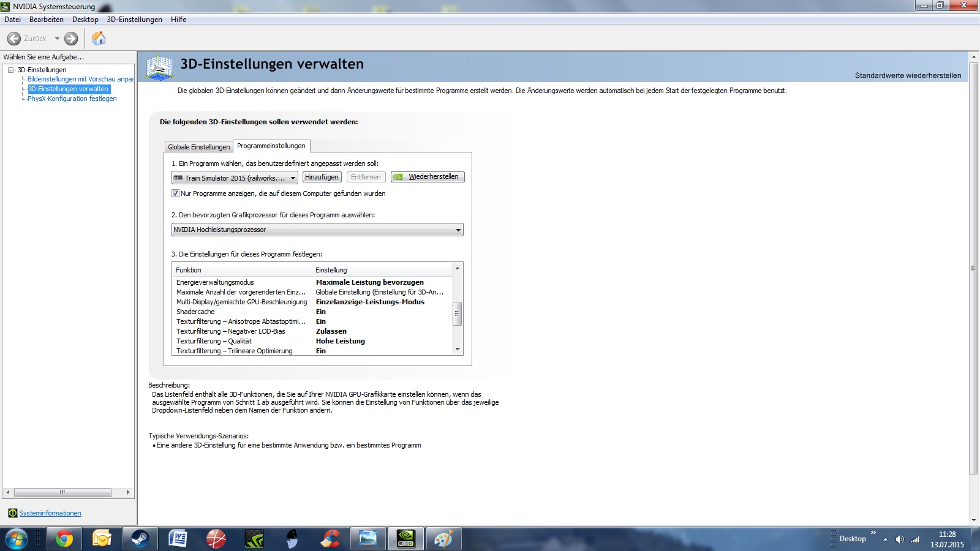Open the Home icon in toolbar
The height and width of the screenshot is (551, 980).
click(99, 39)
